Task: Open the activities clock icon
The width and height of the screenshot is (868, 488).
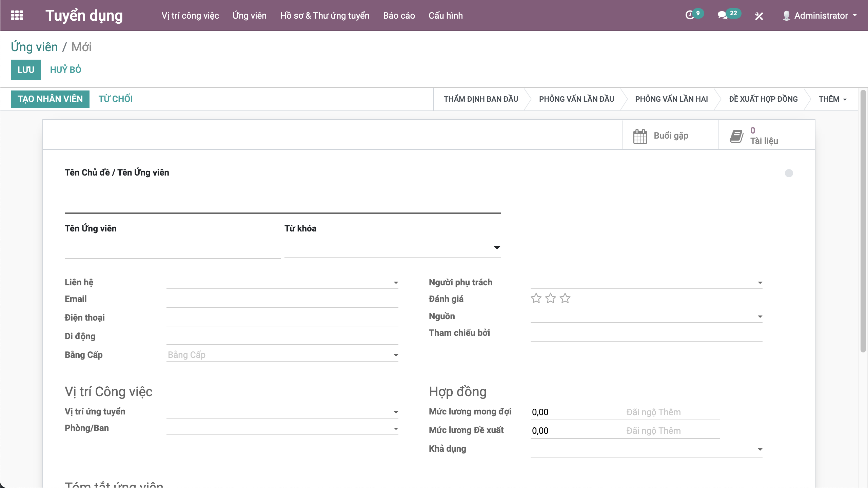Action: point(690,16)
